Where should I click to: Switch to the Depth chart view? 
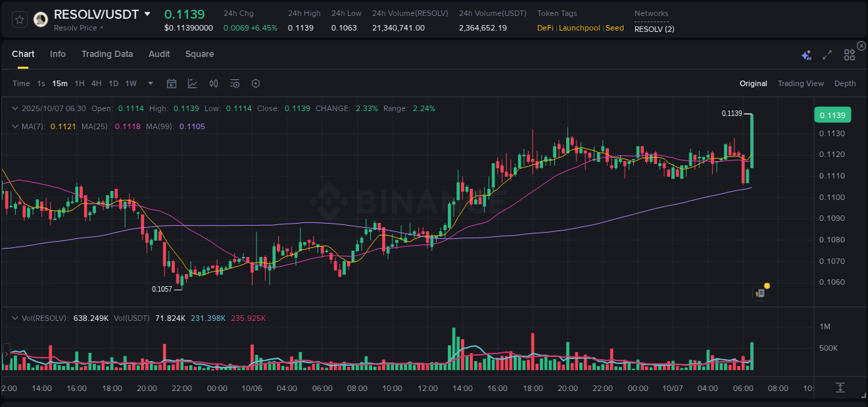click(844, 83)
